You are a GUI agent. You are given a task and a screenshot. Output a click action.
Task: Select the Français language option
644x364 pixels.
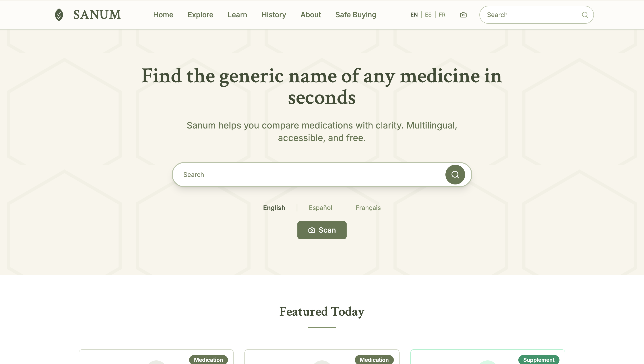[x=368, y=208]
